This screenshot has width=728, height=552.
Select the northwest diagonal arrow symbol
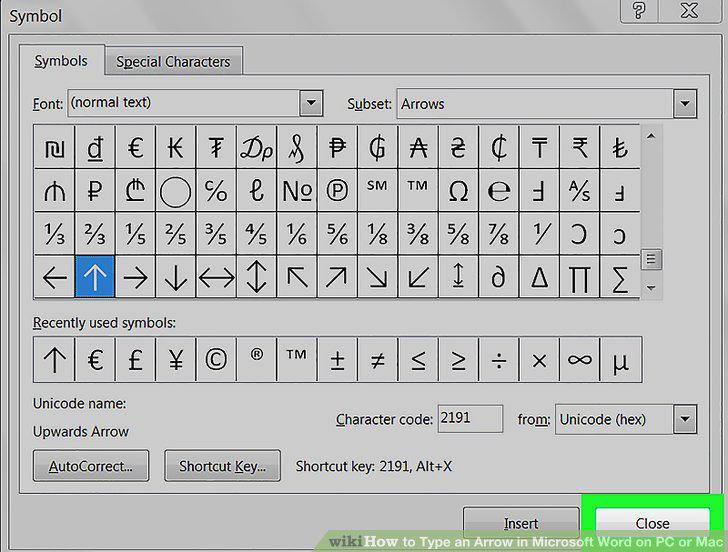pos(297,277)
